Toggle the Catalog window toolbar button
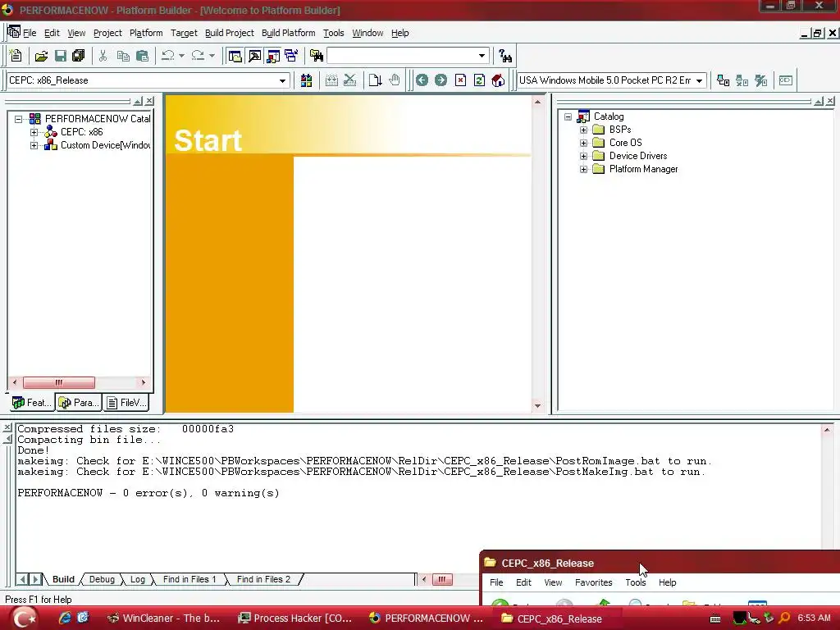This screenshot has height=630, width=840. [x=273, y=56]
